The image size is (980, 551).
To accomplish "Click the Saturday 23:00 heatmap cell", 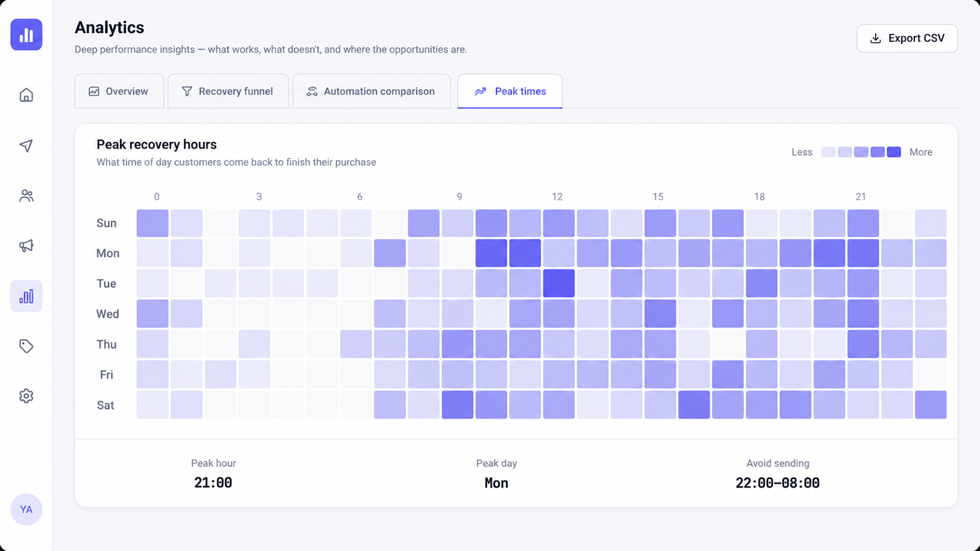I will coord(930,405).
